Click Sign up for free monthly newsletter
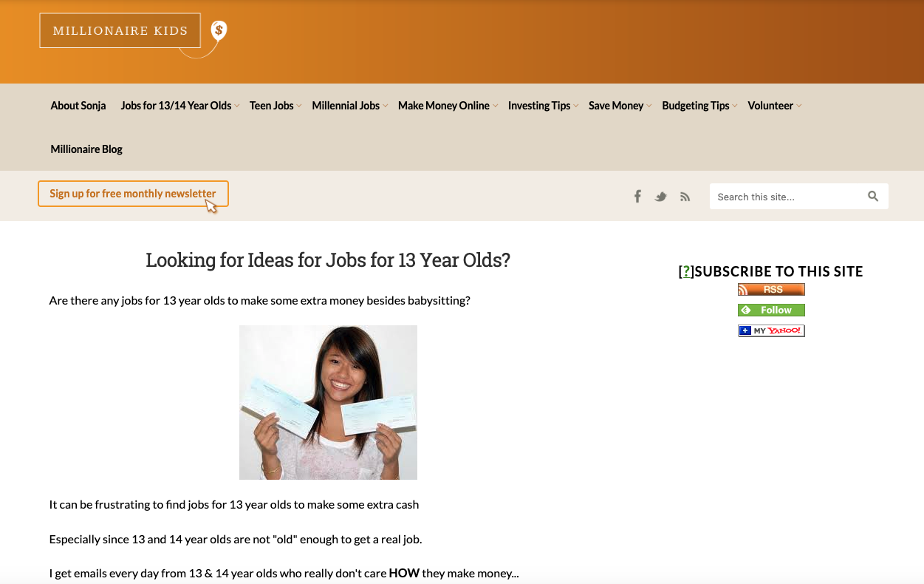This screenshot has height=584, width=924. (x=133, y=194)
